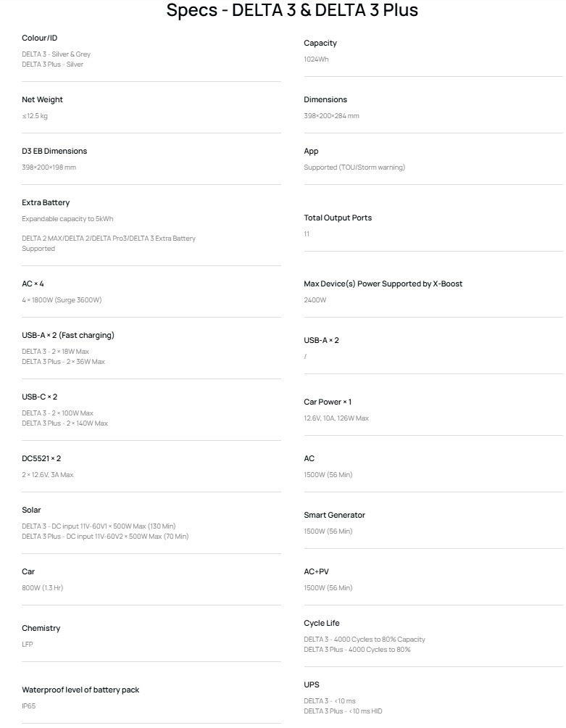Click the AC × 4 output label

(x=33, y=284)
